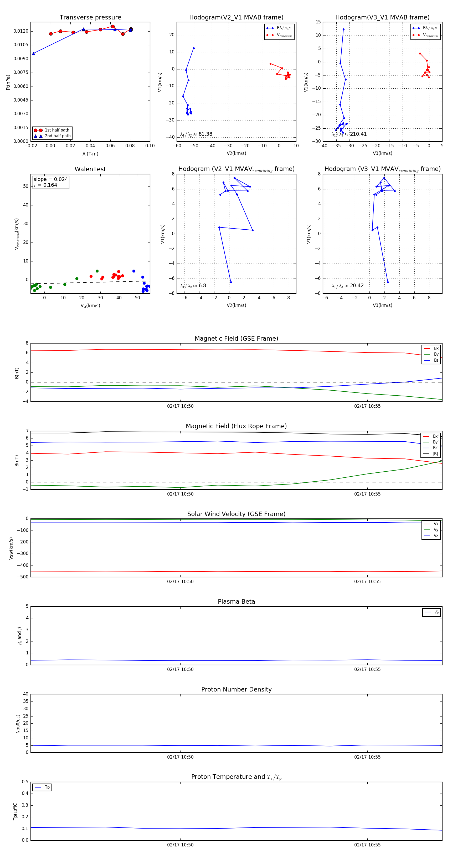The height and width of the screenshot is (868, 473).
Task: Click the 'A (T·m)' x-axis label
Action: [x=90, y=154]
